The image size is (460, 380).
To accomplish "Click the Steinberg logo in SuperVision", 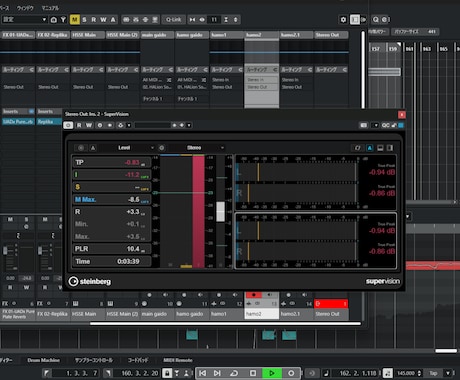I will 89,281.
